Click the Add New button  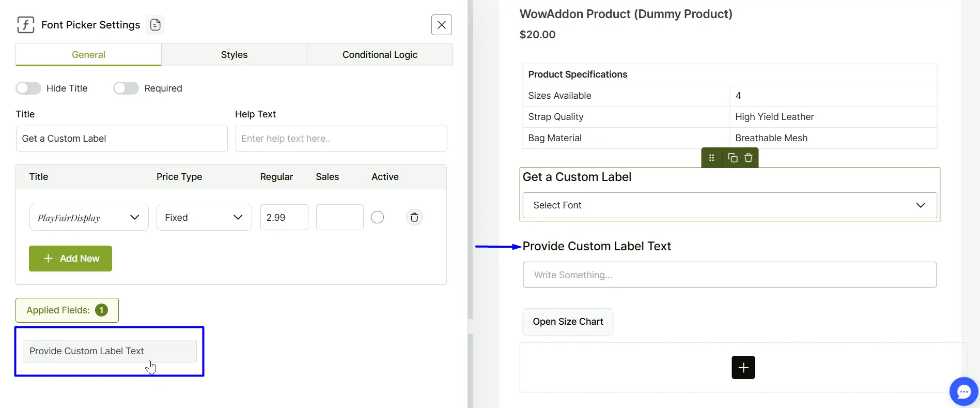point(70,259)
